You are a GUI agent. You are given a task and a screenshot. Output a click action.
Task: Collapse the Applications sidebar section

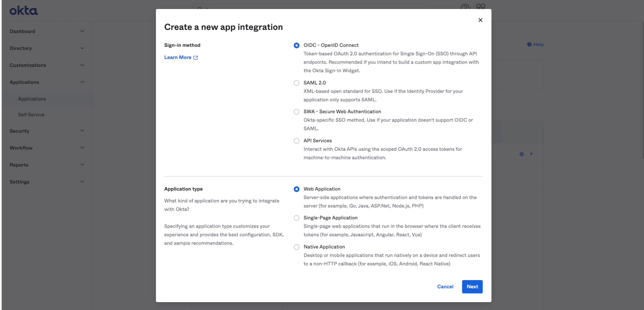82,82
